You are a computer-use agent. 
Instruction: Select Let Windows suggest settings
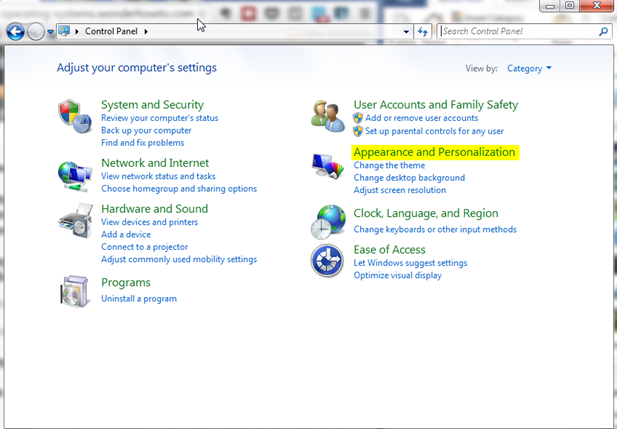tap(410, 263)
